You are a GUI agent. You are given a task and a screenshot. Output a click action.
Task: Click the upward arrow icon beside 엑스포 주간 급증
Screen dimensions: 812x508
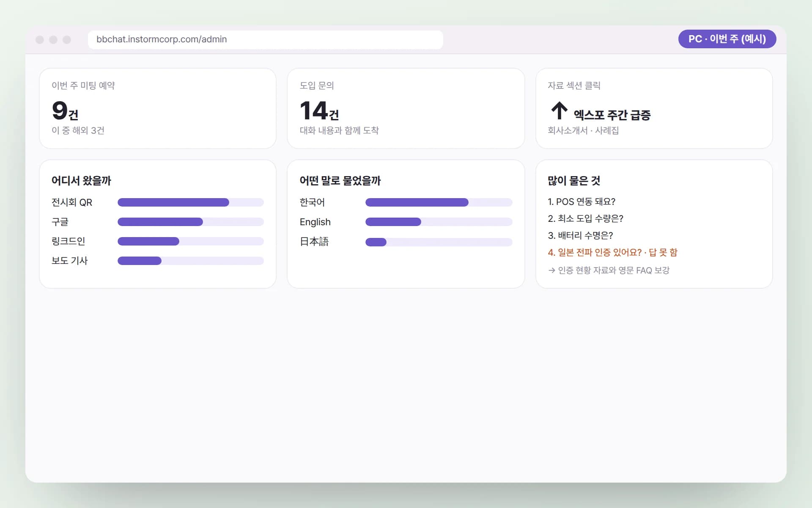click(x=559, y=110)
